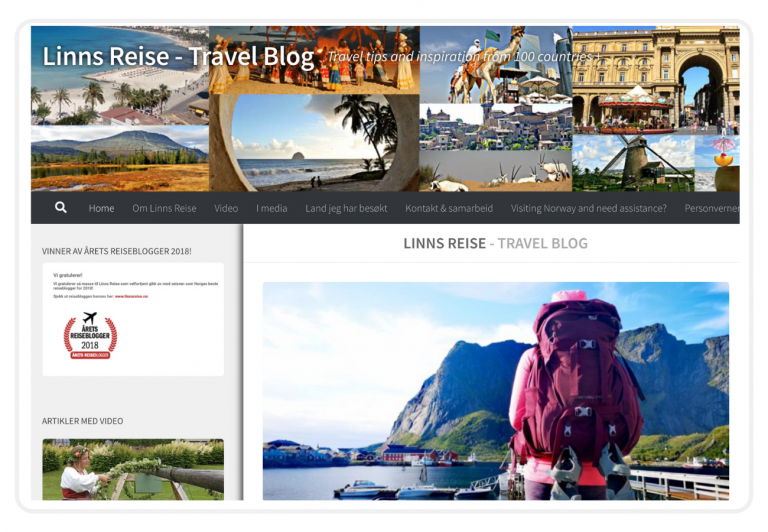Select Kontakt & samarbeid in navigation

pos(449,208)
